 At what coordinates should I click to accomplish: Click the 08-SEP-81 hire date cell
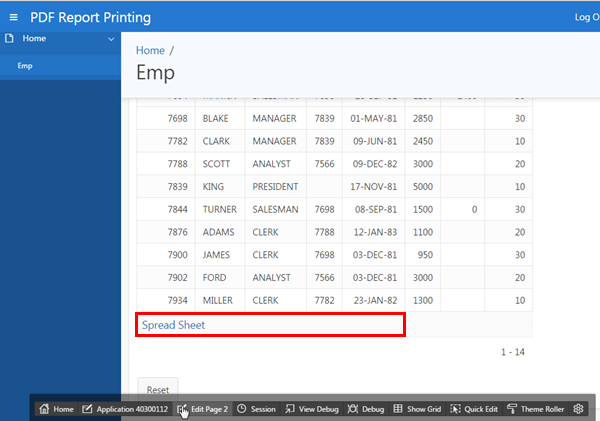click(373, 209)
